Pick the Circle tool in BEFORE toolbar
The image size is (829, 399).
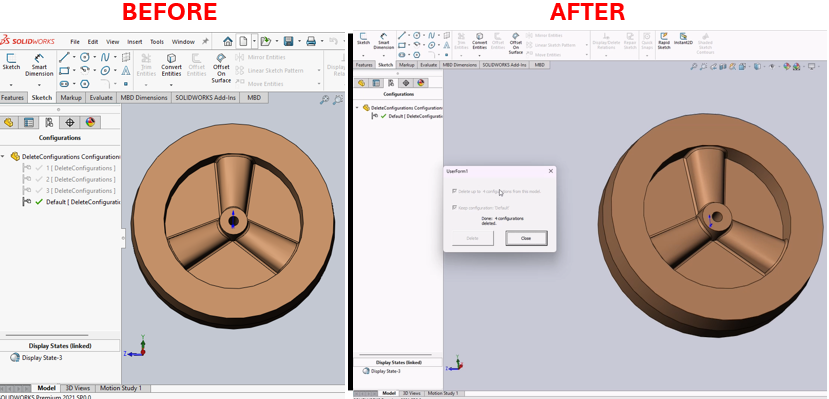[x=85, y=57]
